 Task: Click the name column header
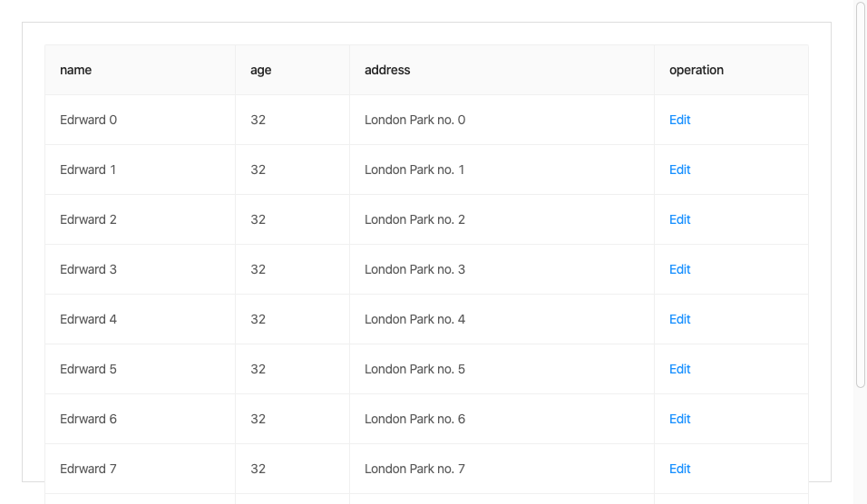76,70
